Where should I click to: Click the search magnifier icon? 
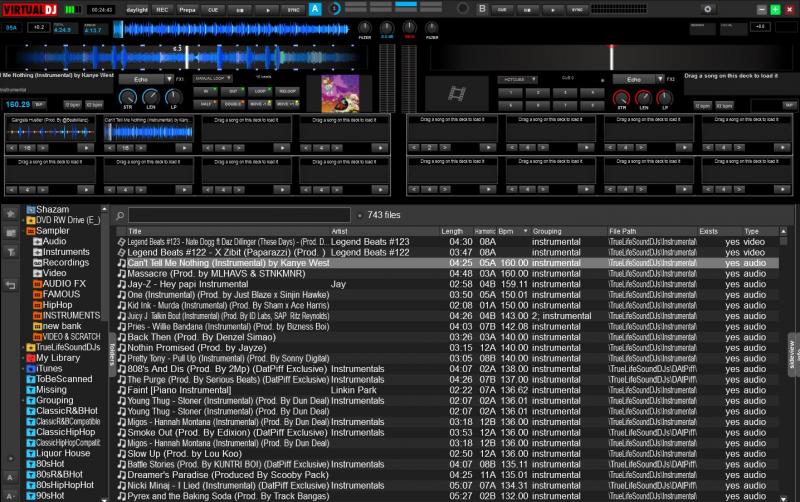120,216
